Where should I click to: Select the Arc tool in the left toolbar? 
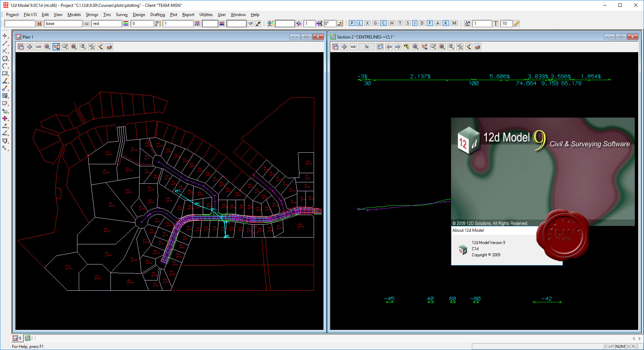pyautogui.click(x=5, y=66)
